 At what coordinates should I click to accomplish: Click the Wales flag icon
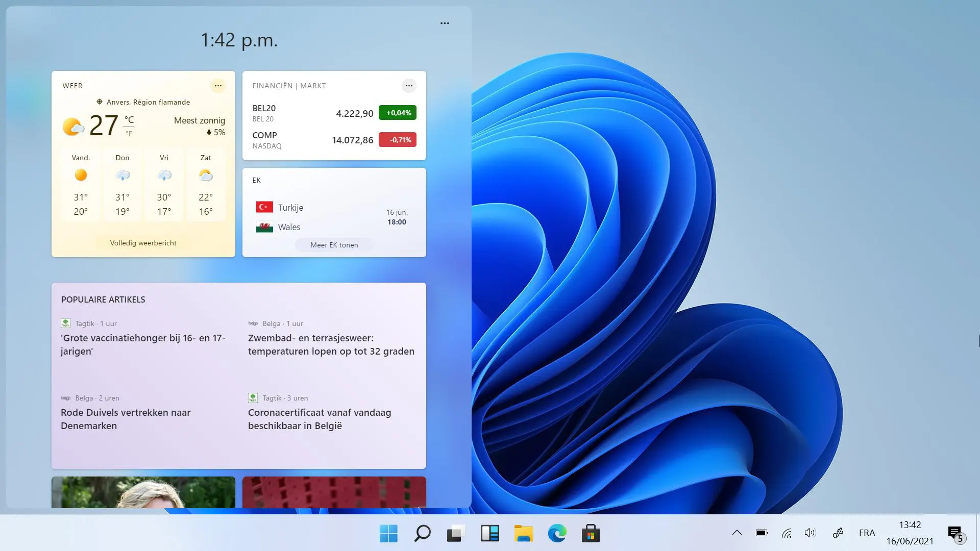click(264, 227)
